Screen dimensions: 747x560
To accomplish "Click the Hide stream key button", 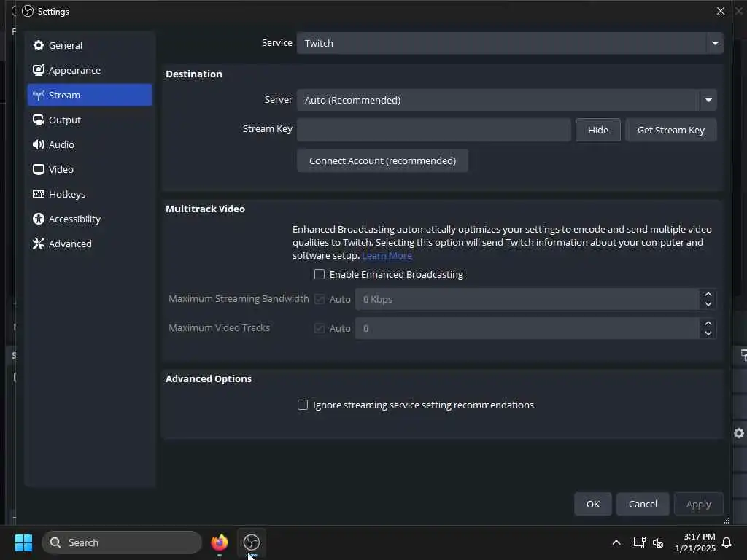I will [x=598, y=130].
